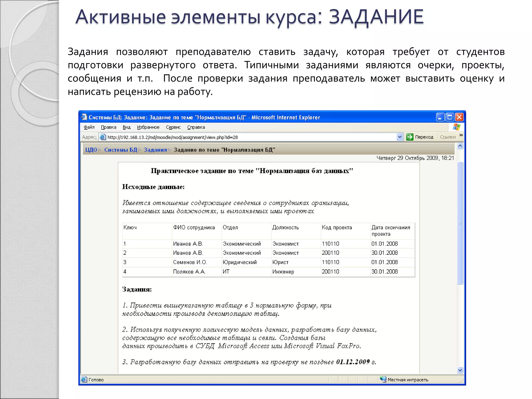Image resolution: width=532 pixels, height=399 pixels.
Task: Click the Местная интрасеть zone icon
Action: [x=383, y=379]
